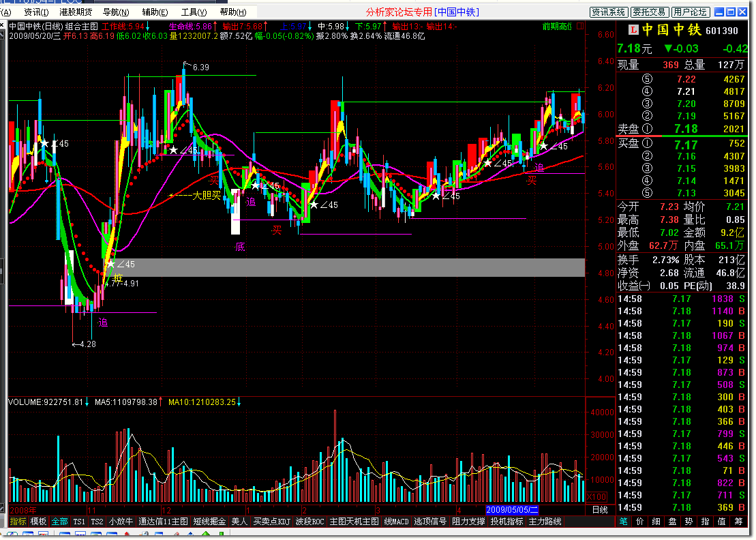Image resolution: width=756 pixels, height=540 pixels.
Task: Click the small red square icon near 前期高位
Action: click(580, 26)
